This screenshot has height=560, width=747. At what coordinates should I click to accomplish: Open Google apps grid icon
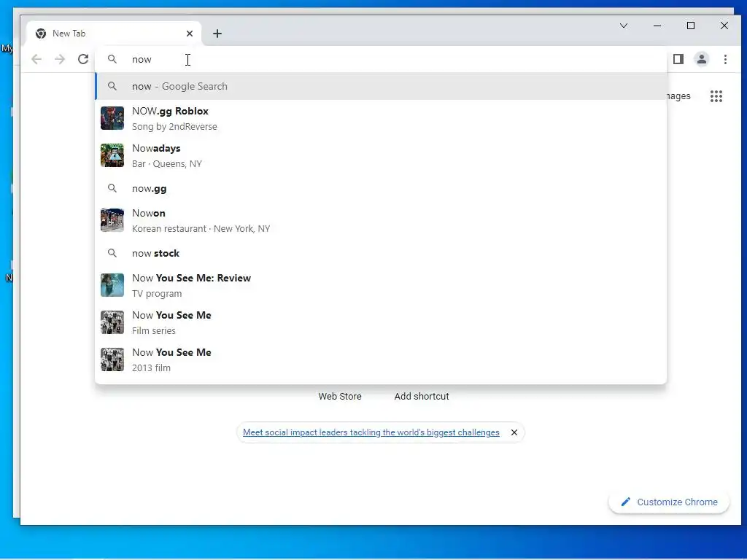point(716,96)
